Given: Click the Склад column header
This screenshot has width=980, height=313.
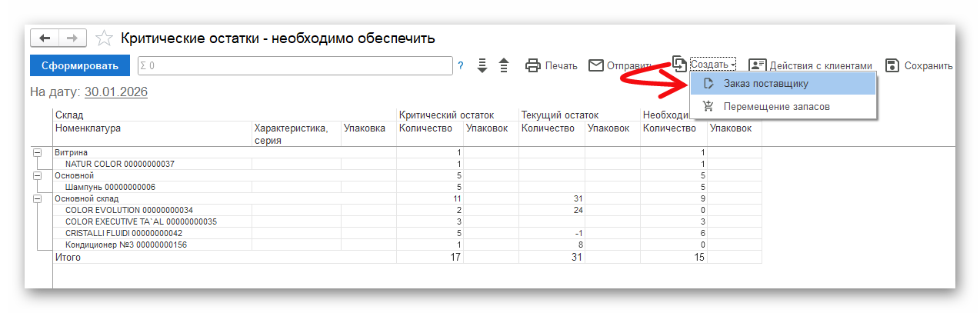Looking at the screenshot, I should (69, 115).
